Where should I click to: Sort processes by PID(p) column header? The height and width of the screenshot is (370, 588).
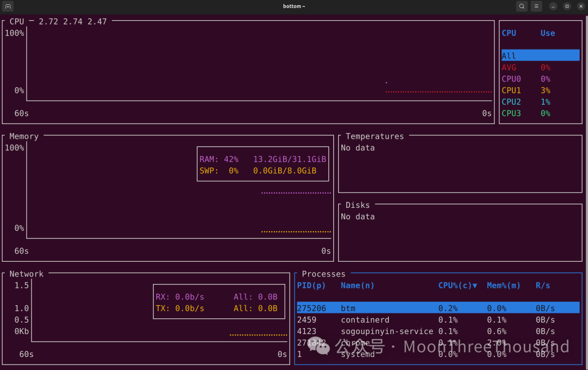311,286
